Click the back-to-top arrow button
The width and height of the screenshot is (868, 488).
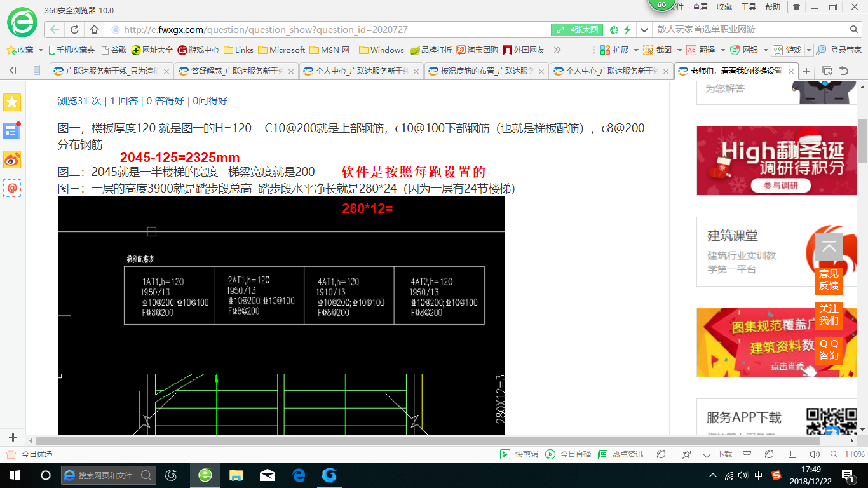829,247
